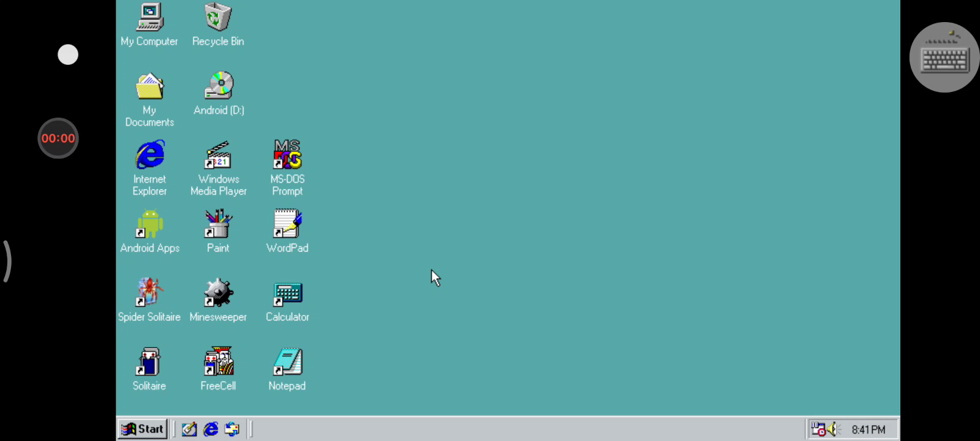Click the speaker volume tray icon
Image resolution: width=980 pixels, height=441 pixels.
tap(832, 429)
